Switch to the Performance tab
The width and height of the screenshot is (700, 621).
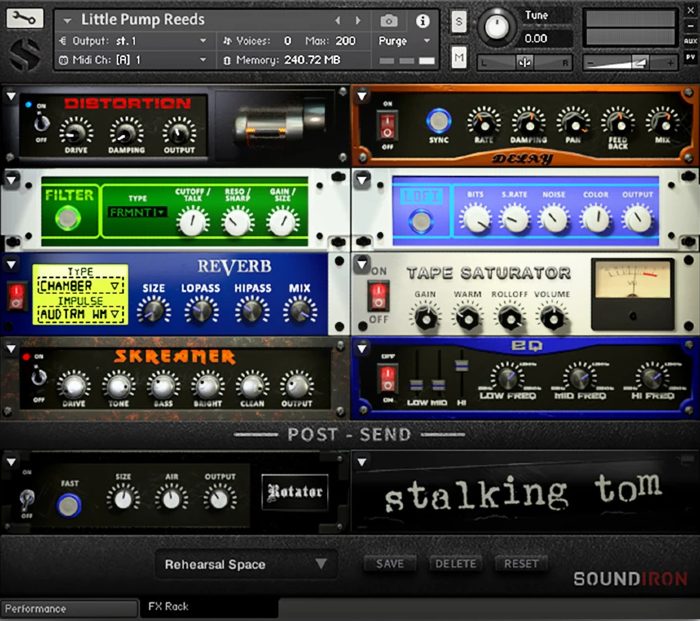pyautogui.click(x=69, y=608)
